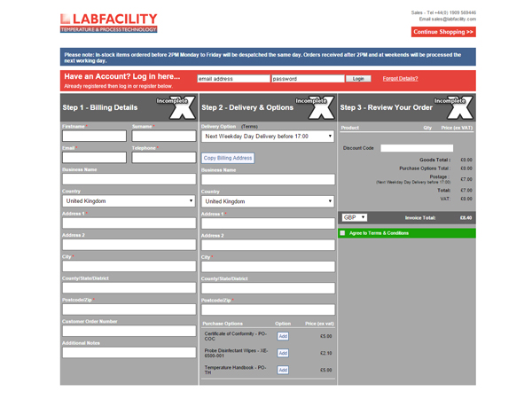Focus the Customer Order Number field
This screenshot has width=532, height=399.
pos(129,331)
